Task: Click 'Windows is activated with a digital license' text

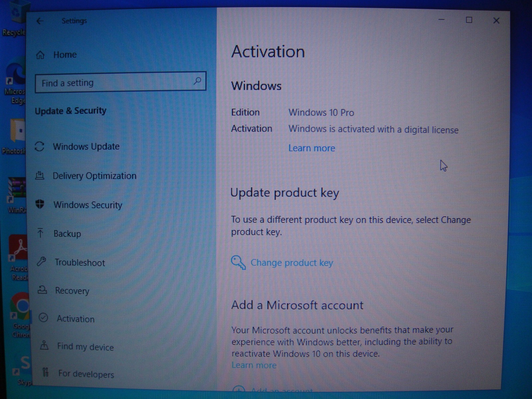Action: click(373, 129)
